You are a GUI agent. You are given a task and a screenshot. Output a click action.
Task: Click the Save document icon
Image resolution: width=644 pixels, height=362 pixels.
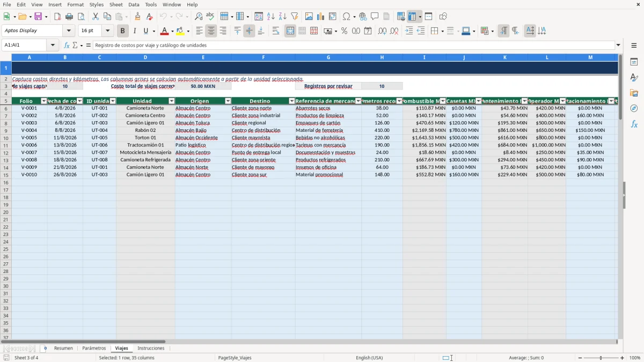[x=38, y=17]
